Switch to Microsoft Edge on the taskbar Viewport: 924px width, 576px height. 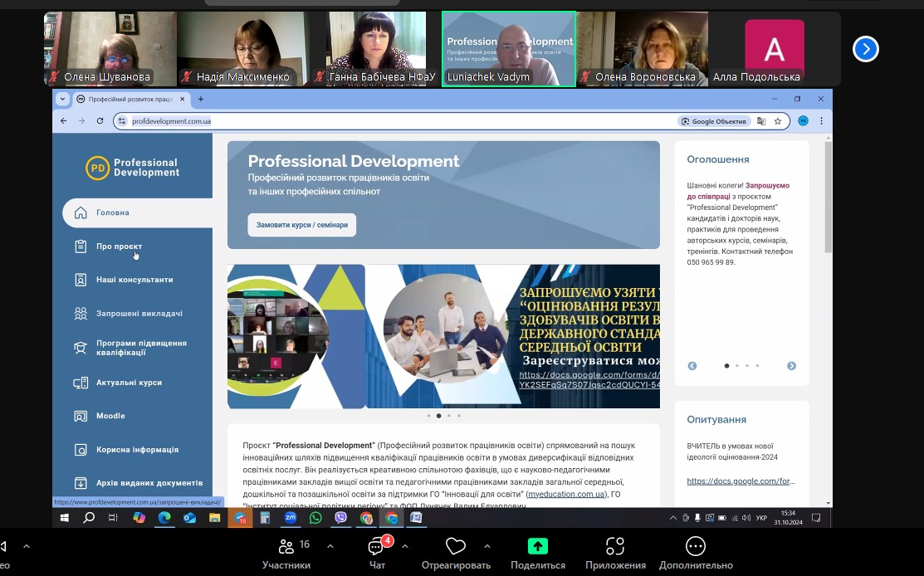164,518
